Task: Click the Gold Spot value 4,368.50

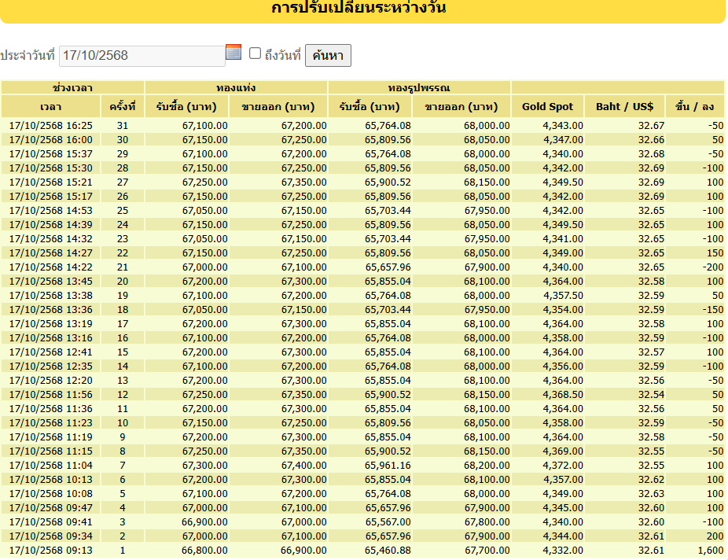Action: pyautogui.click(x=563, y=395)
